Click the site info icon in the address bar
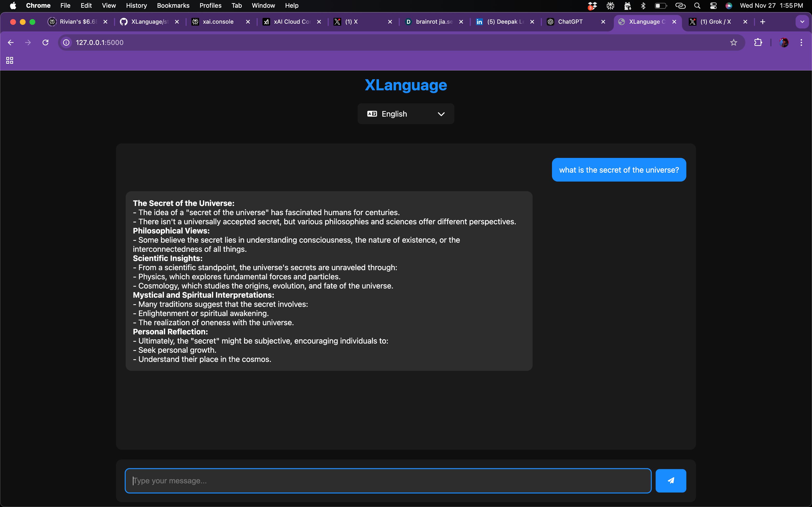Screen dimensions: 812x507 point(66,42)
